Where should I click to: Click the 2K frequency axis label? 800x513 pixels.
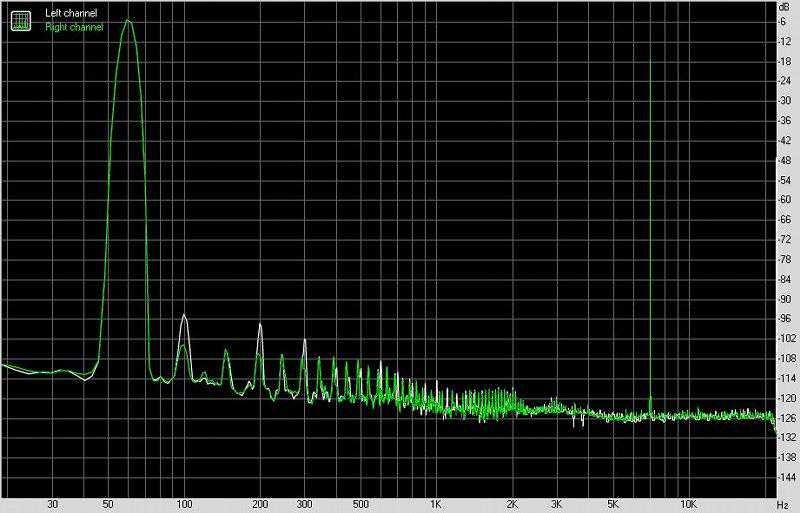[511, 504]
